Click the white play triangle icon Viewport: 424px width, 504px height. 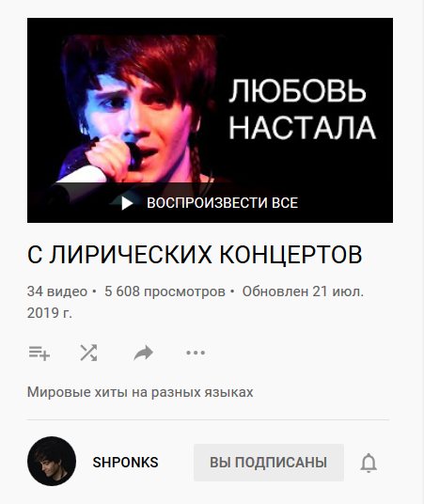[x=127, y=203]
